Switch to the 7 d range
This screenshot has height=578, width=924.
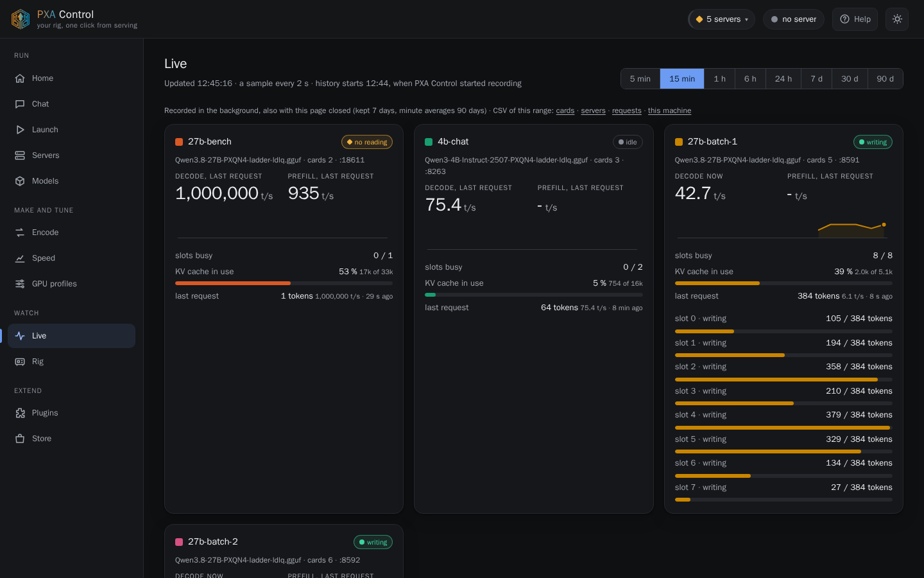coord(817,79)
